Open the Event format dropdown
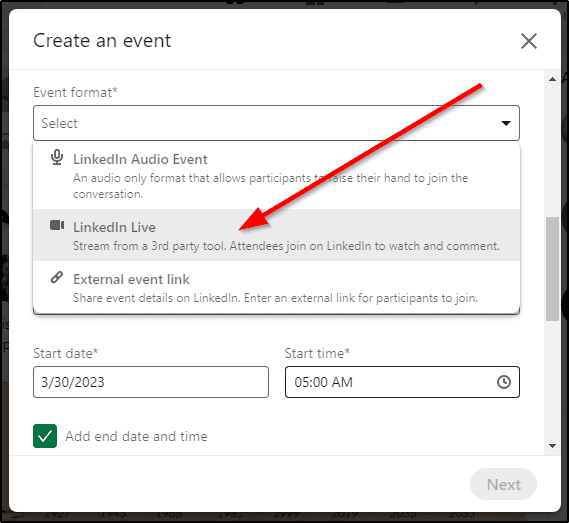This screenshot has height=523, width=569. coord(276,123)
